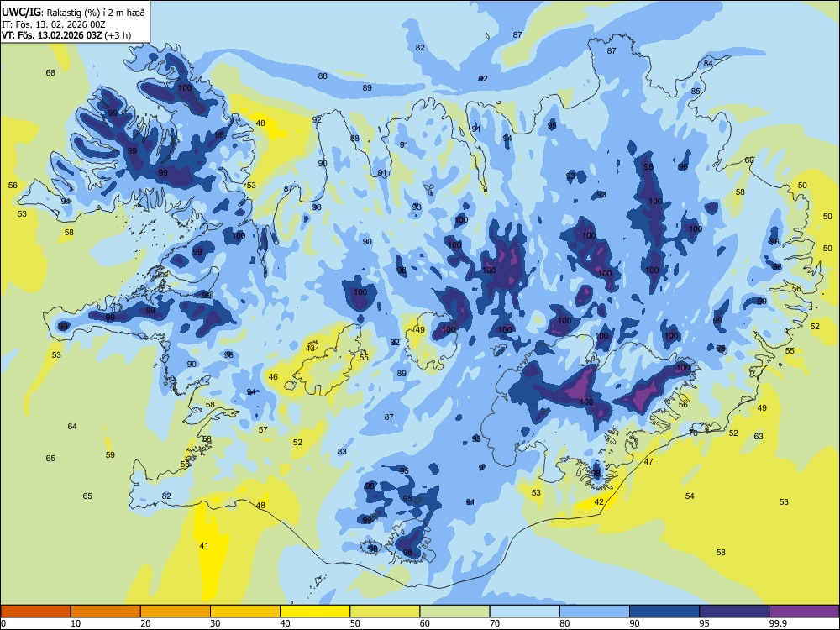Click the 30–40 amber legend swatch
Viewport: 840px width, 630px height.
coord(245,612)
